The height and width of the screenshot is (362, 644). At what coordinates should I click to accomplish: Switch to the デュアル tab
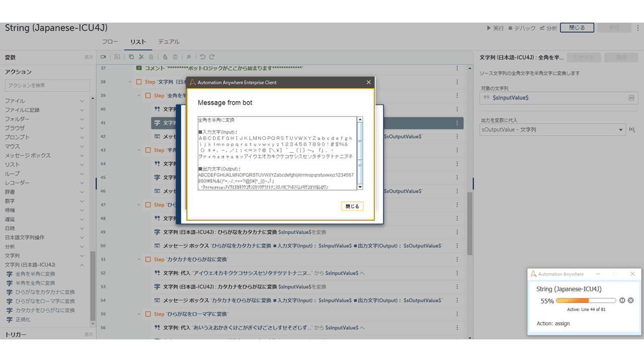[x=169, y=42]
